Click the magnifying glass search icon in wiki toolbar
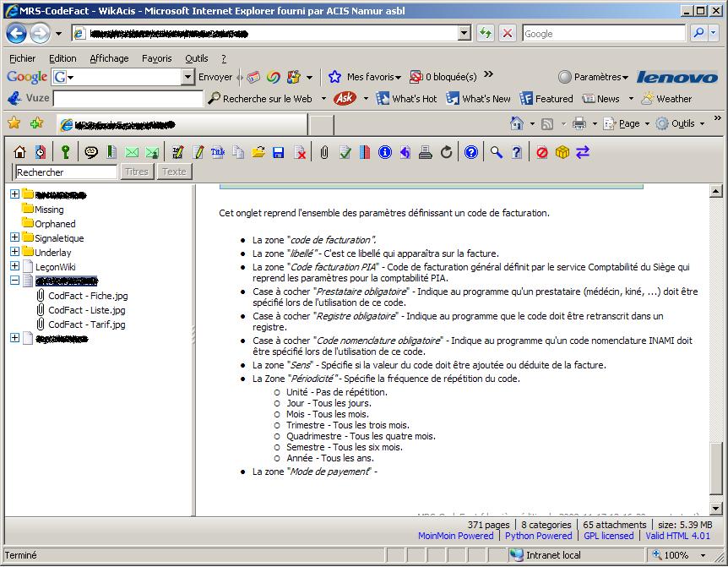Image resolution: width=728 pixels, height=567 pixels. [497, 152]
